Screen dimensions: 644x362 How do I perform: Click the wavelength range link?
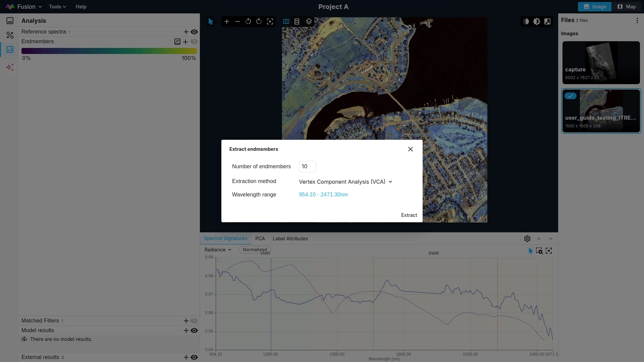click(323, 195)
